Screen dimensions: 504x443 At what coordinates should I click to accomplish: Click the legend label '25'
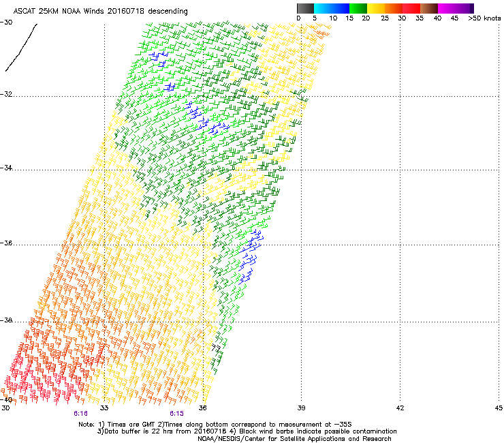pyautogui.click(x=385, y=18)
